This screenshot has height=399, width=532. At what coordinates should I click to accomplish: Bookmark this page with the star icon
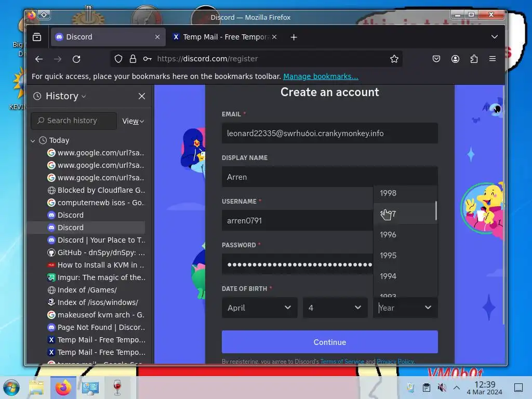pyautogui.click(x=394, y=59)
